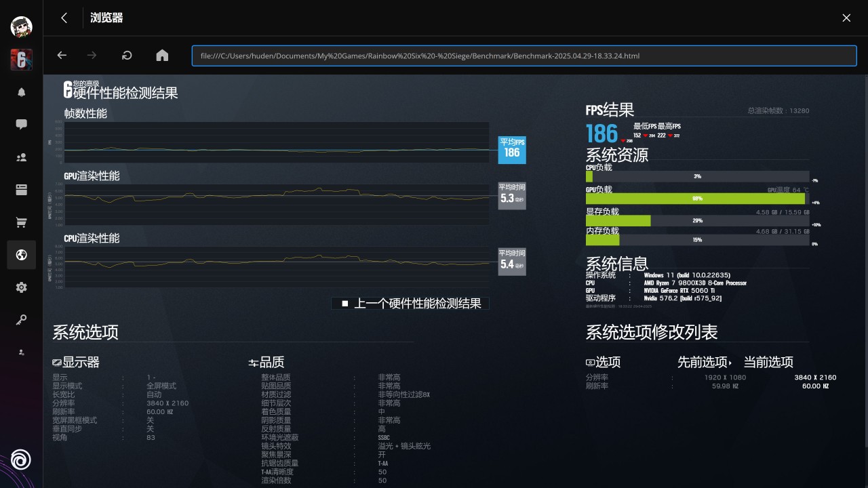
Task: Click the 系统资源 heading
Action: (x=617, y=155)
